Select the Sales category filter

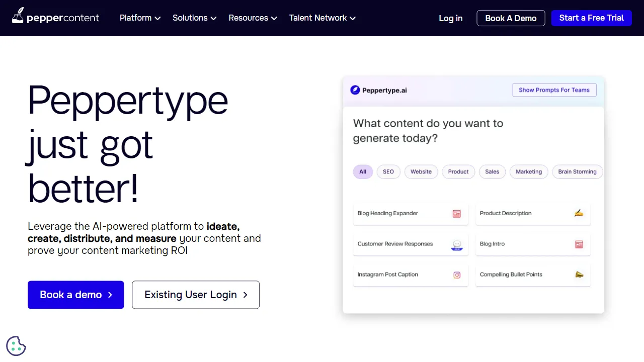[492, 172]
